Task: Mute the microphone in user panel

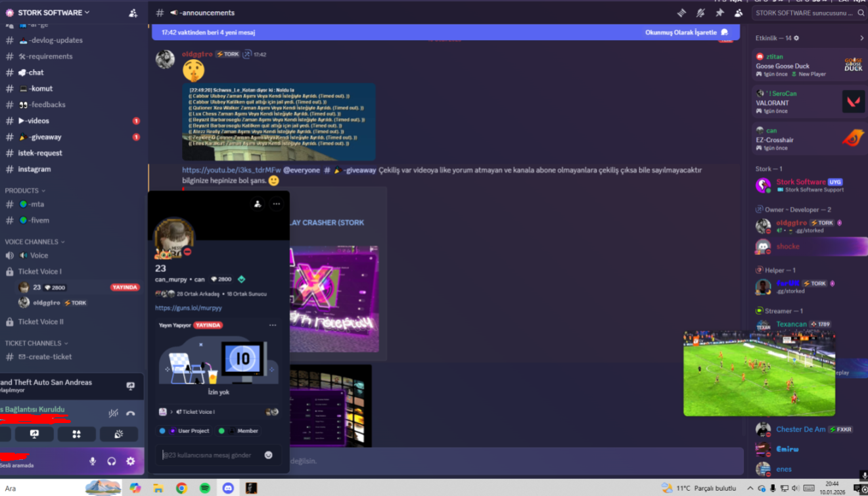Action: click(93, 461)
